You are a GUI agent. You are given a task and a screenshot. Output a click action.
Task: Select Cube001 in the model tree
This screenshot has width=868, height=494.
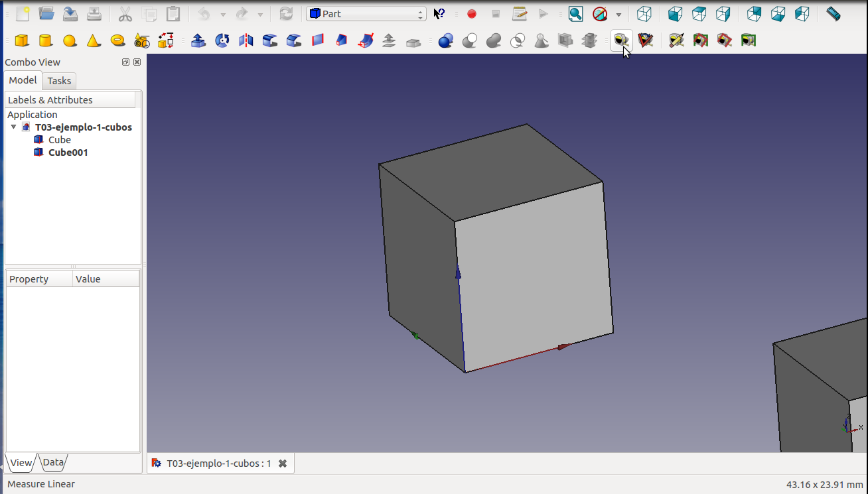(68, 153)
